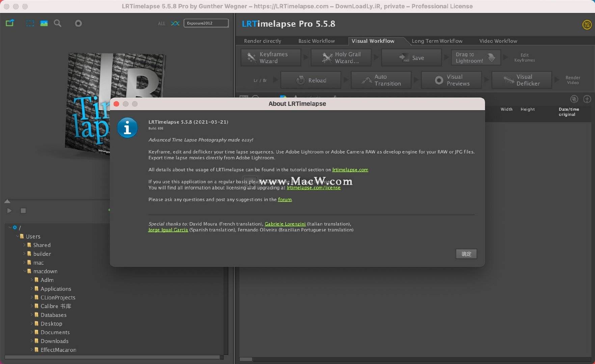Switch to the Basic Workflow tab

click(x=317, y=41)
